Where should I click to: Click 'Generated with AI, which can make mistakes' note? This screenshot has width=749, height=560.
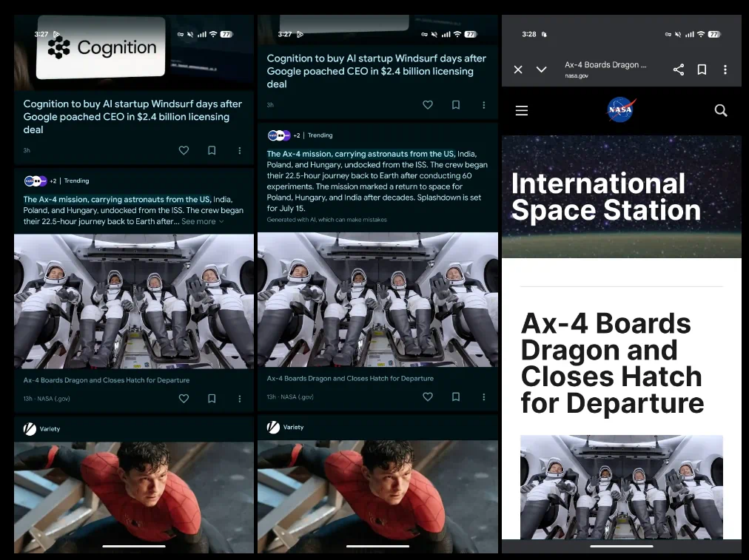click(x=326, y=220)
